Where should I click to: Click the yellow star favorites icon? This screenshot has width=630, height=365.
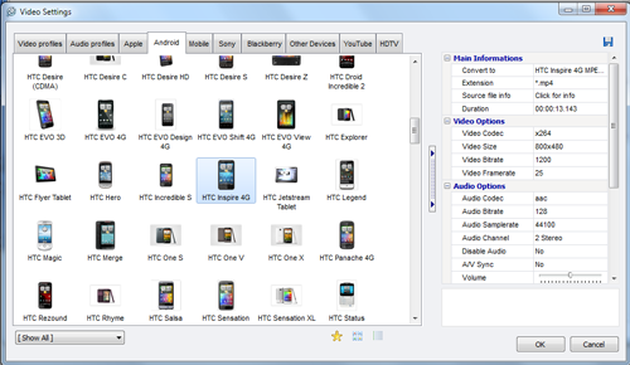pos(337,336)
